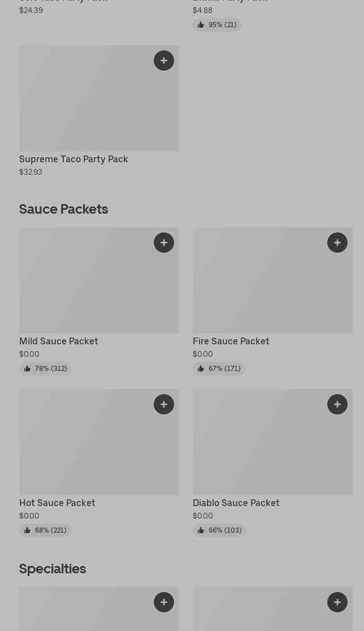Open Mild Sauce Packet item name
This screenshot has width=364, height=631.
point(59,342)
